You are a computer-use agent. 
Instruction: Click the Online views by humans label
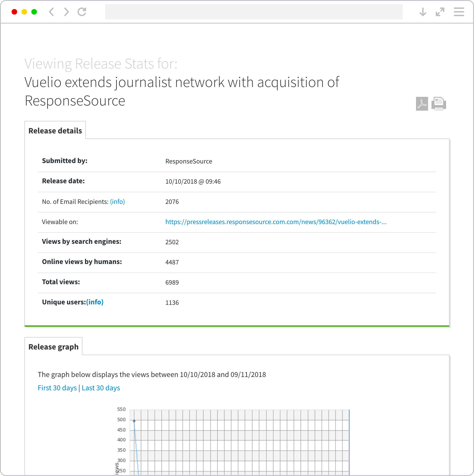[x=82, y=262]
